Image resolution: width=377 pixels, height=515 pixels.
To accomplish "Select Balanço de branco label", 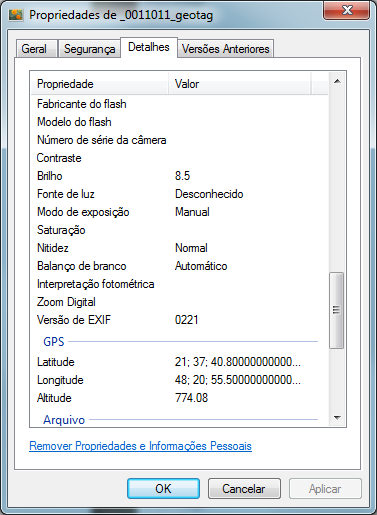I will [x=82, y=266].
